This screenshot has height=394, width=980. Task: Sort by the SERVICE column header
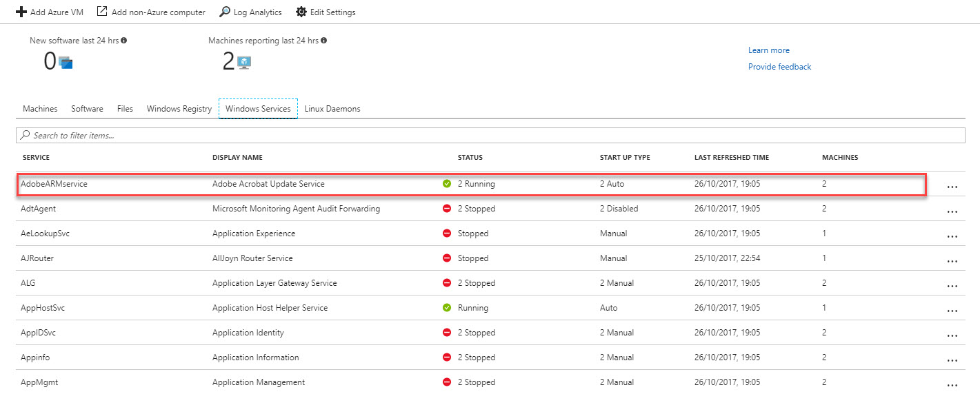[36, 158]
